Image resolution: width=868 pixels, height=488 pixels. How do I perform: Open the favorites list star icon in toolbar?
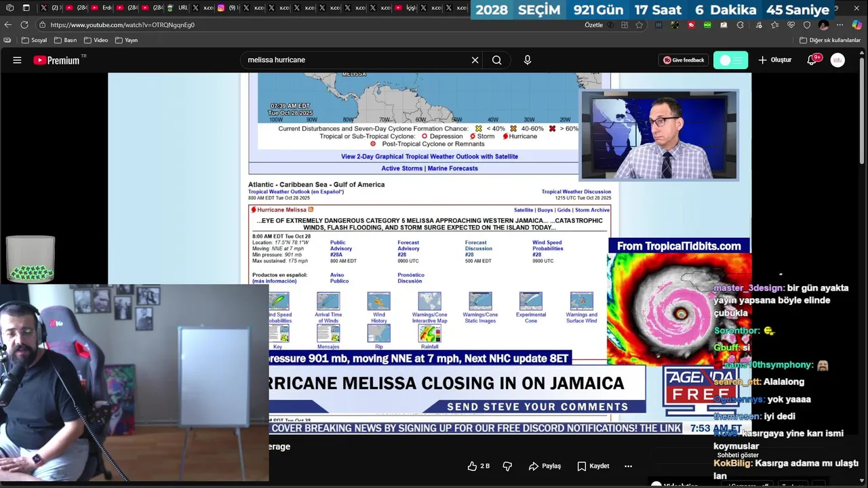774,24
